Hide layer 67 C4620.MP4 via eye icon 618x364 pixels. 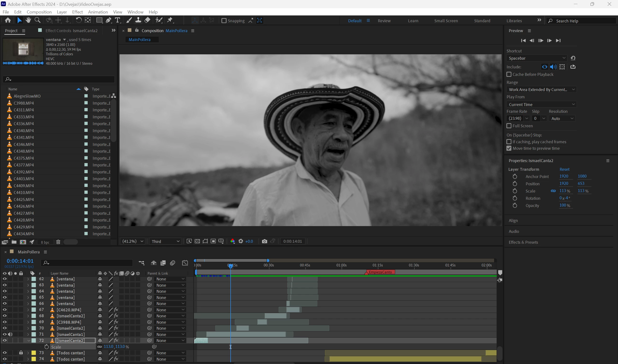click(x=4, y=310)
